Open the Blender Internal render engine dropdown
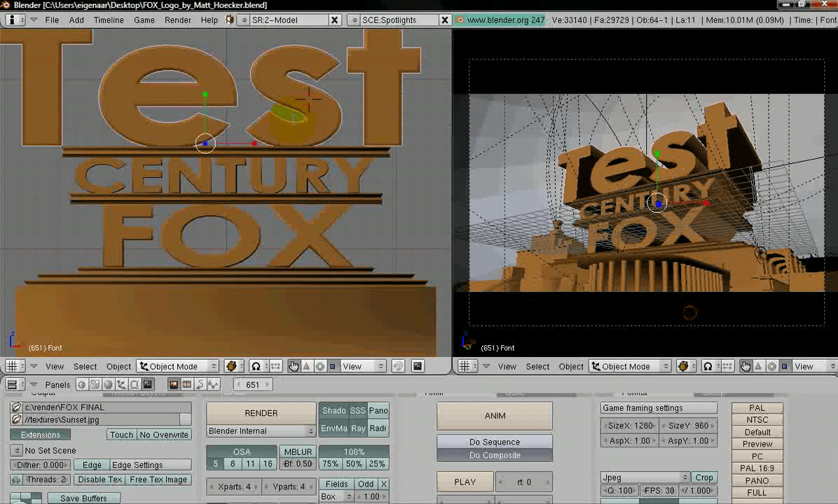The image size is (838, 504). coord(261,430)
